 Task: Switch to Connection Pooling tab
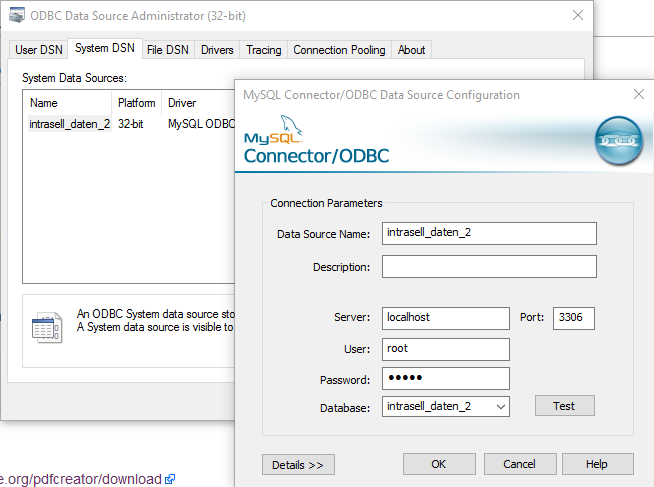(x=339, y=50)
